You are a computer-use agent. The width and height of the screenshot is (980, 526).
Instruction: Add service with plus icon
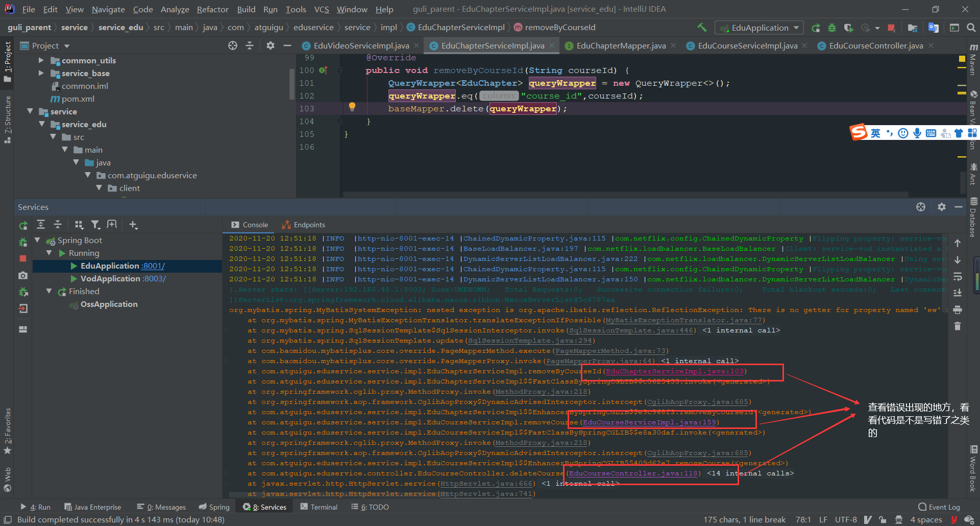click(133, 225)
